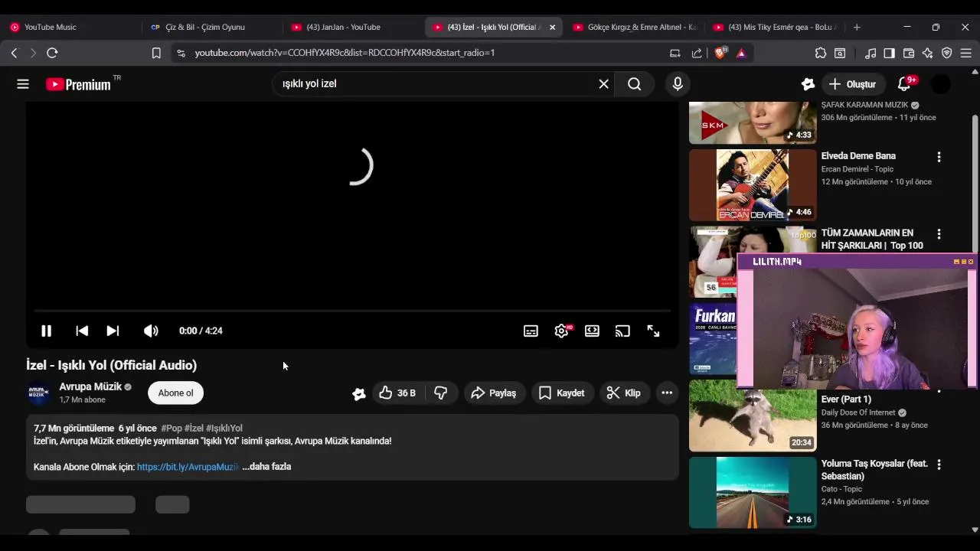
Task: Like the video with 36 B
Action: click(x=397, y=393)
